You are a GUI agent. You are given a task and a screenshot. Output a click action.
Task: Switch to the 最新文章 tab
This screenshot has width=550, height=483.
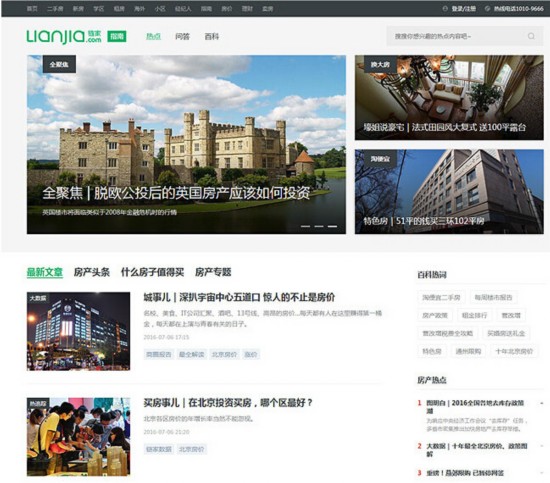tap(45, 272)
